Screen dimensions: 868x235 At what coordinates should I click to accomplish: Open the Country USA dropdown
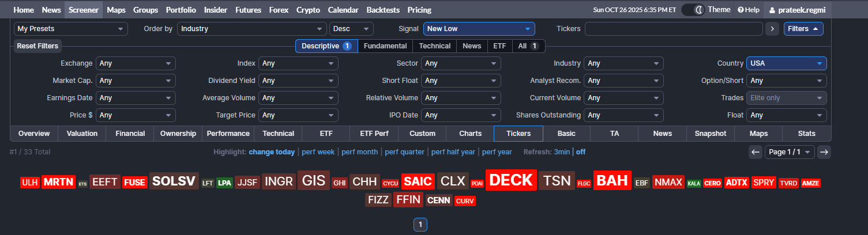click(786, 63)
